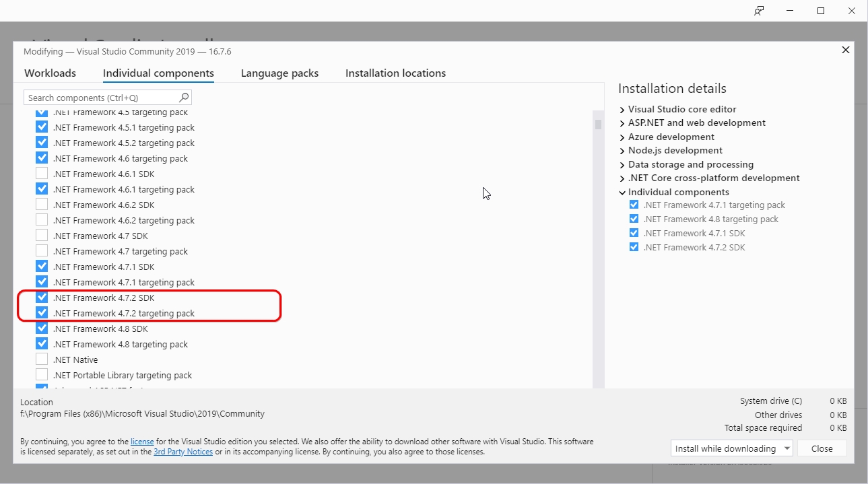The image size is (868, 484).
Task: Click the feedback icon in the title bar
Action: coord(759,11)
